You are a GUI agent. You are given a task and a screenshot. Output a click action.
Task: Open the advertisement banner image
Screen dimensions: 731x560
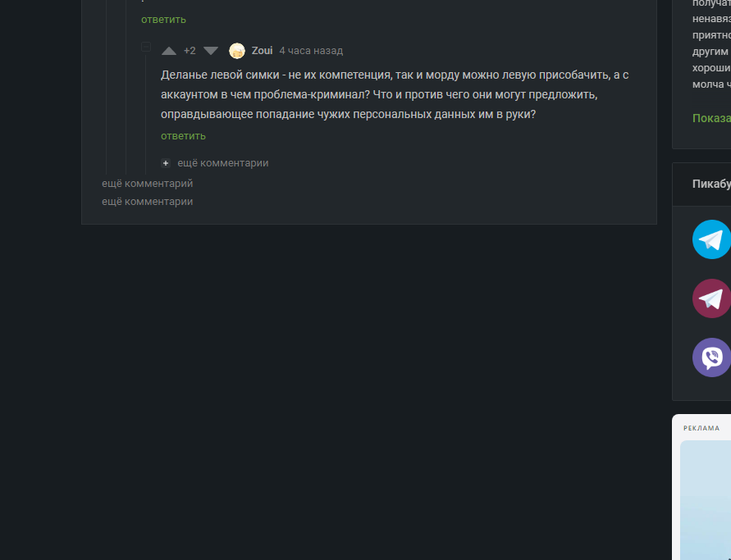pos(706,500)
